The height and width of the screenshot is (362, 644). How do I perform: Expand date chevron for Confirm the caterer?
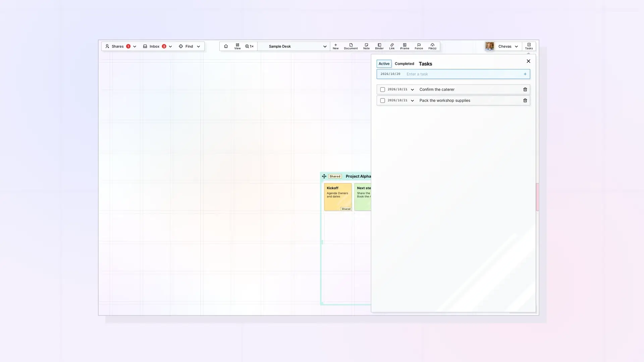pyautogui.click(x=412, y=89)
